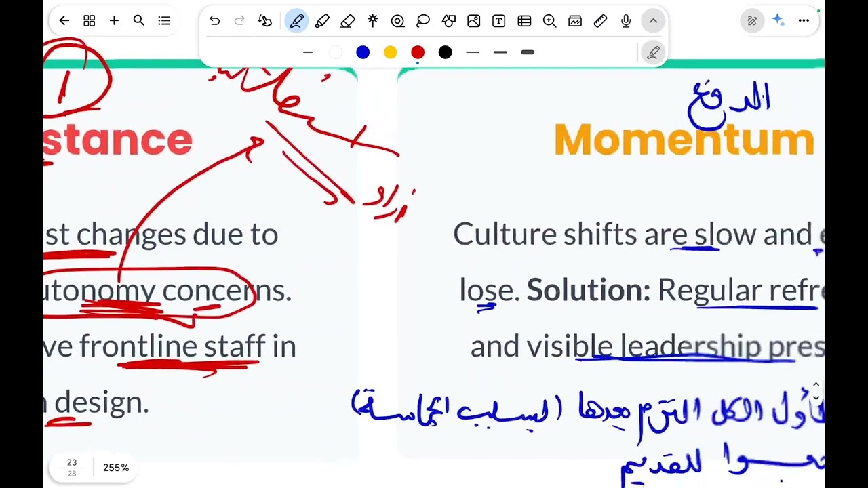
Task: Tap the back arrow to leave the document
Action: [64, 21]
